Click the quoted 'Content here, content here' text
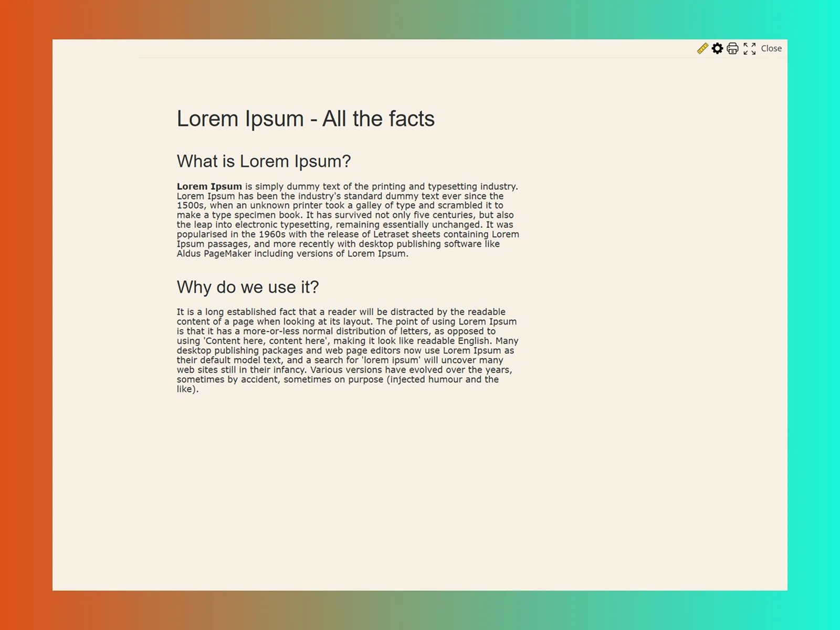This screenshot has height=630, width=840. tap(265, 341)
